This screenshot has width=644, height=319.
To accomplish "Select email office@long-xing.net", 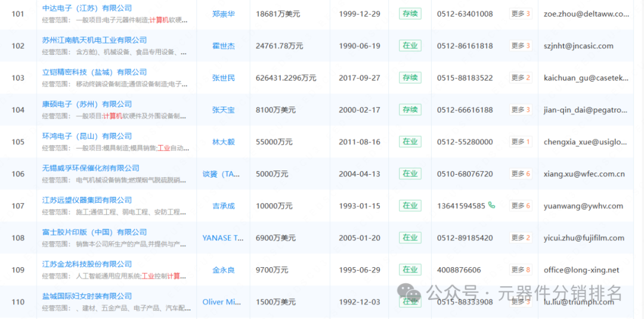I will point(581,270).
